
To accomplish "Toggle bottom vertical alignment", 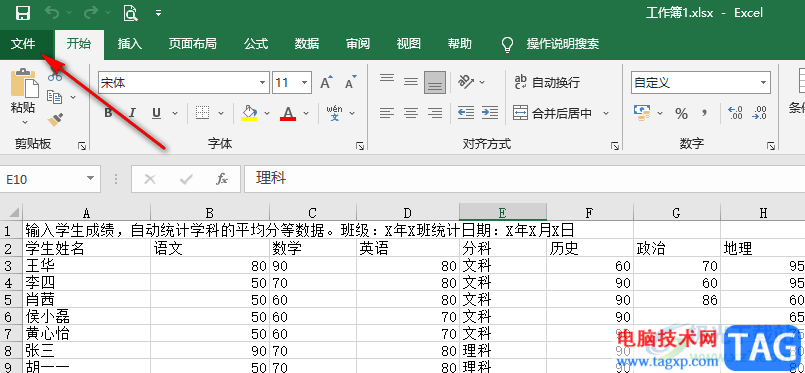I will [x=435, y=82].
